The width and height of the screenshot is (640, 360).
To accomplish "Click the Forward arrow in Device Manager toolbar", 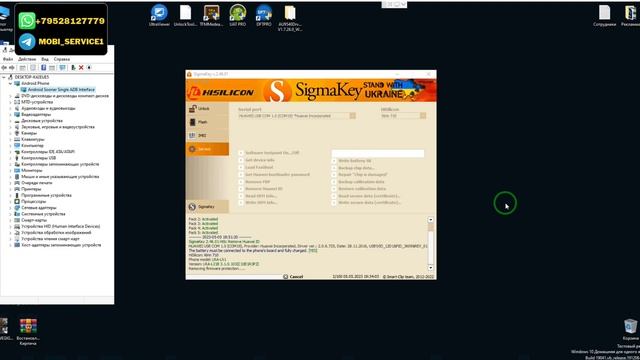I will point(11,68).
